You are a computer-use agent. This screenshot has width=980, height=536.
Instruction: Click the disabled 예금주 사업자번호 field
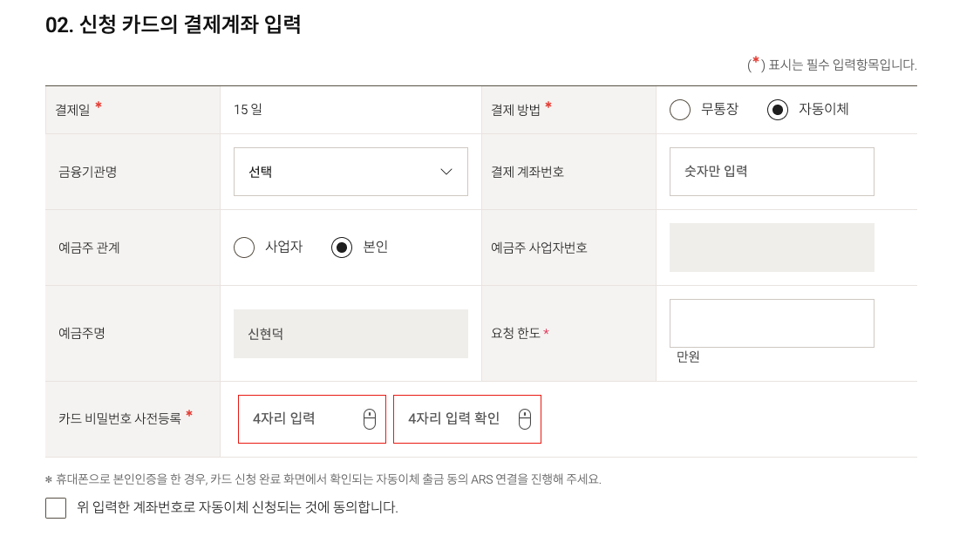click(x=772, y=248)
